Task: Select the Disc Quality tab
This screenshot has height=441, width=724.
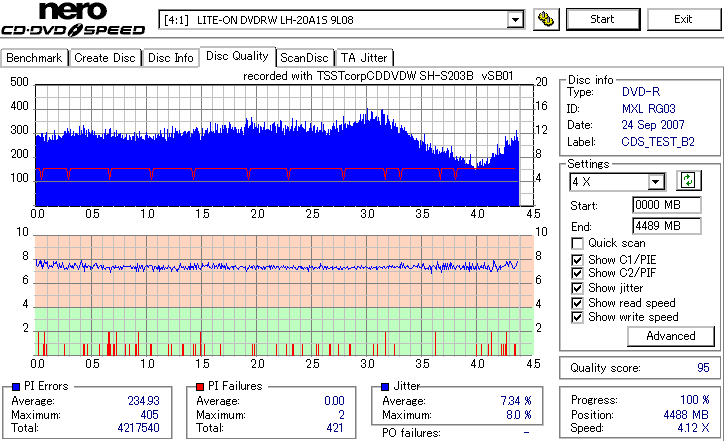Action: coord(237,56)
